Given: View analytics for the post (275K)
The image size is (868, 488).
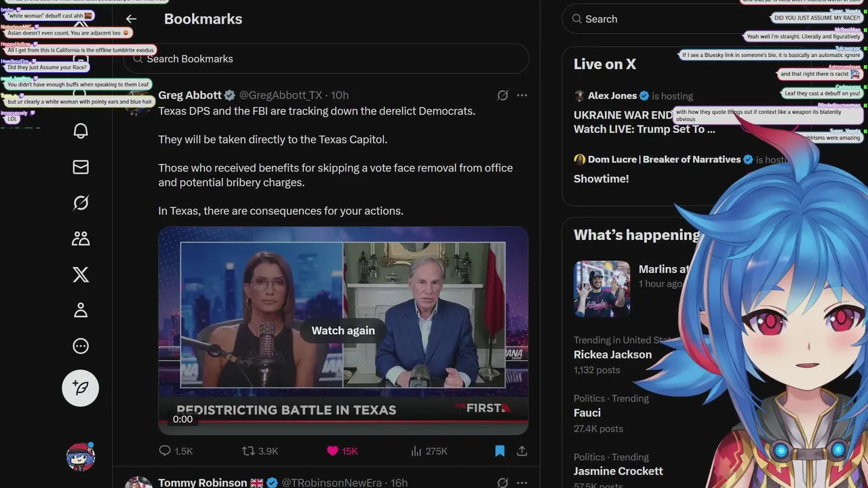Looking at the screenshot, I should point(429,451).
